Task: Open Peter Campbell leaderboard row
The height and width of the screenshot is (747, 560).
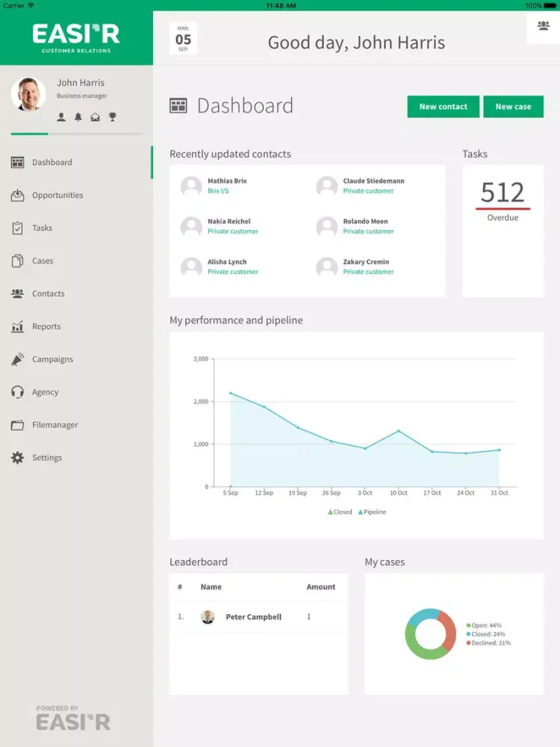Action: click(x=259, y=617)
